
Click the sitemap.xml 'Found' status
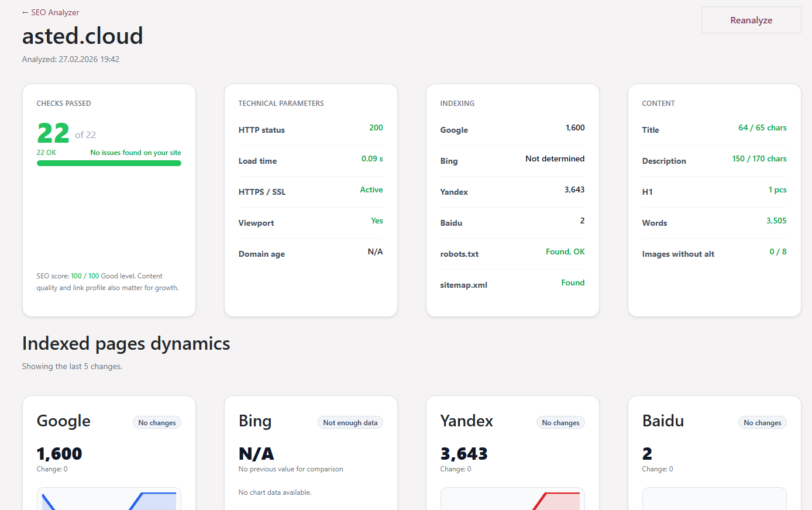pyautogui.click(x=572, y=283)
